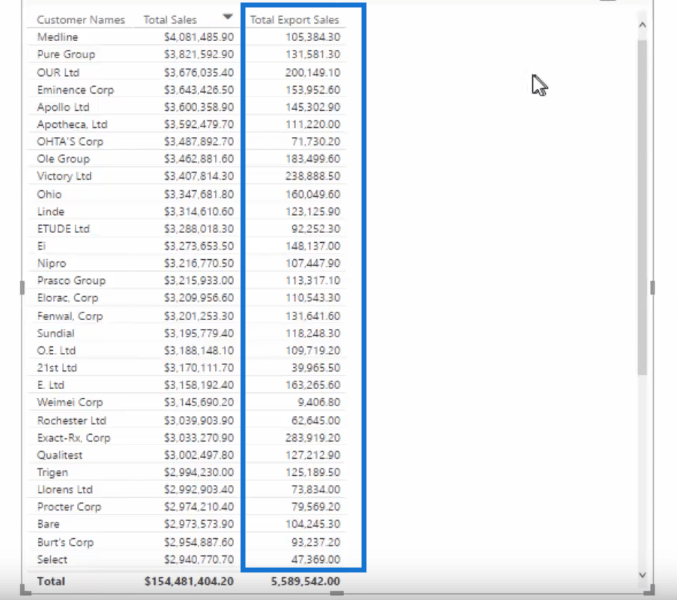Image resolution: width=677 pixels, height=600 pixels.
Task: Select the Ole Group customer name
Action: pos(63,159)
